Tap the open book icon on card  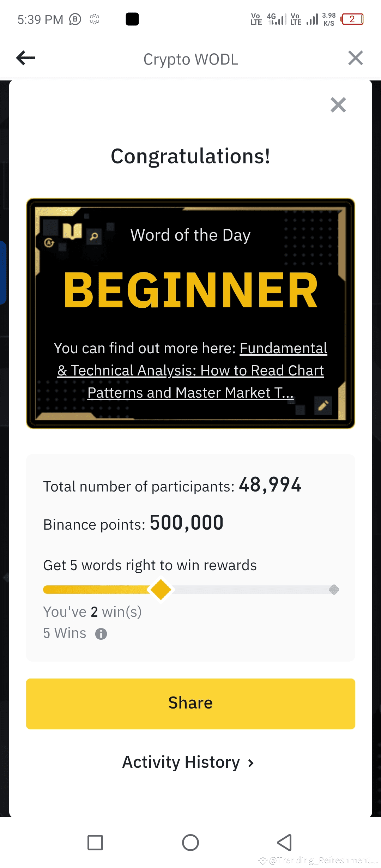coord(72,231)
